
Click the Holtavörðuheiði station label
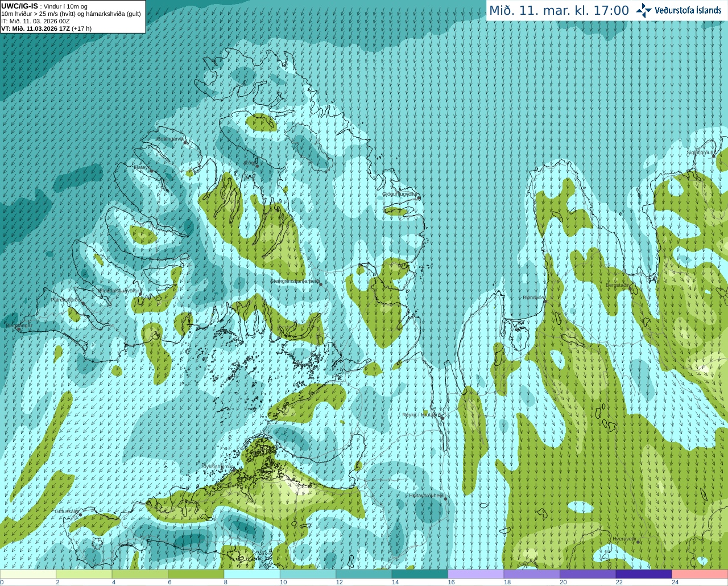click(x=427, y=496)
